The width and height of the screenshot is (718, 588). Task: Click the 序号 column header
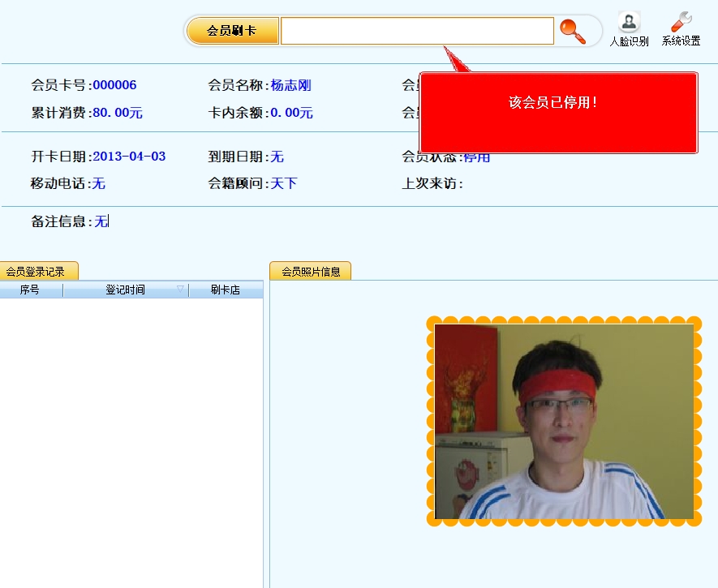pyautogui.click(x=30, y=290)
